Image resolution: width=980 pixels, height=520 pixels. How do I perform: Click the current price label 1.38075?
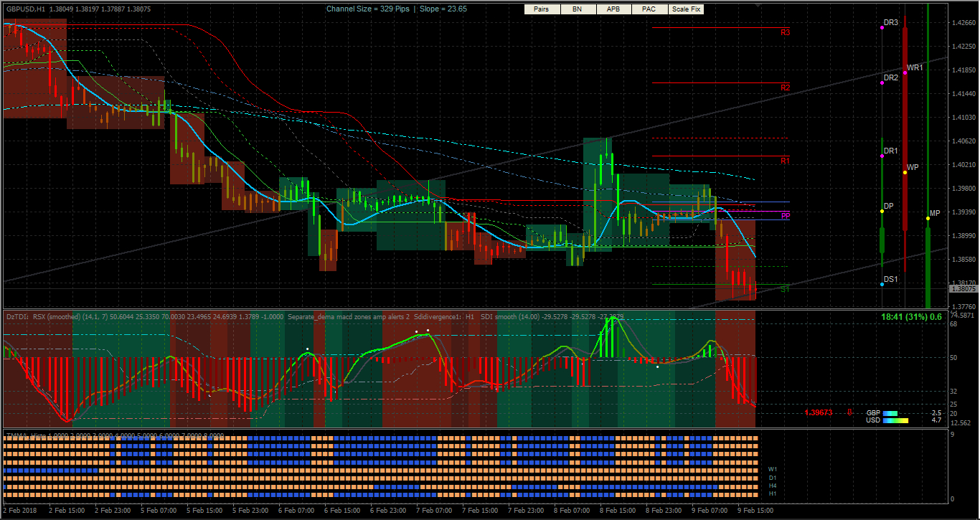(963, 289)
